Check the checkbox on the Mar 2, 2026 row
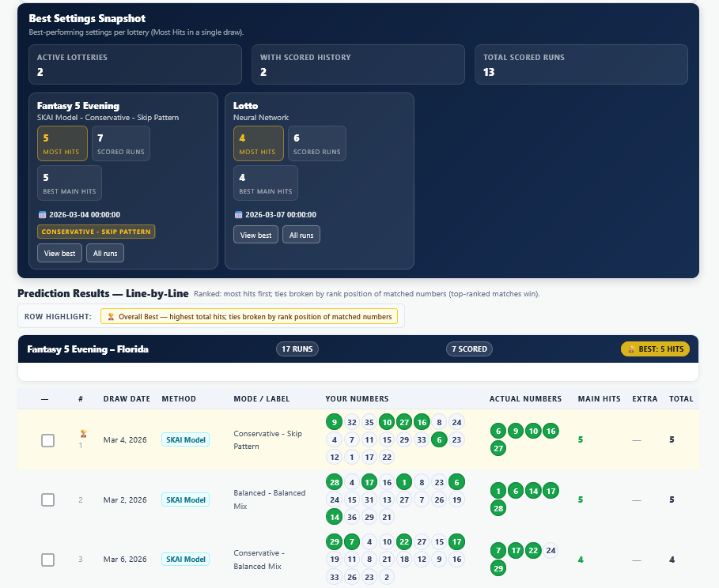 [47, 499]
